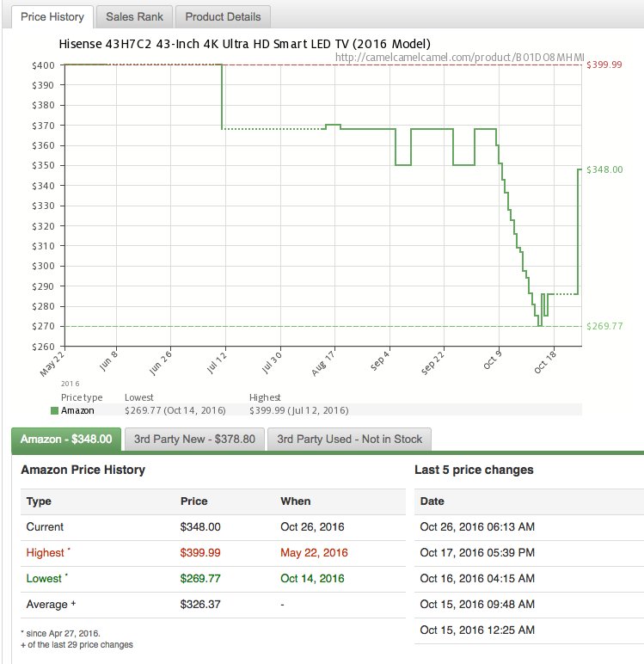This screenshot has width=644, height=664.
Task: Click the Average row label
Action: coord(46,605)
